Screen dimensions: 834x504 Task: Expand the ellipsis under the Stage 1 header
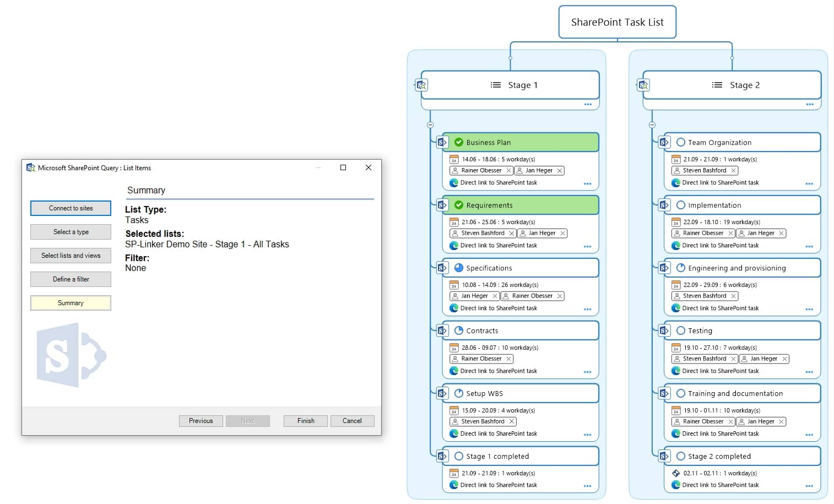pos(588,104)
